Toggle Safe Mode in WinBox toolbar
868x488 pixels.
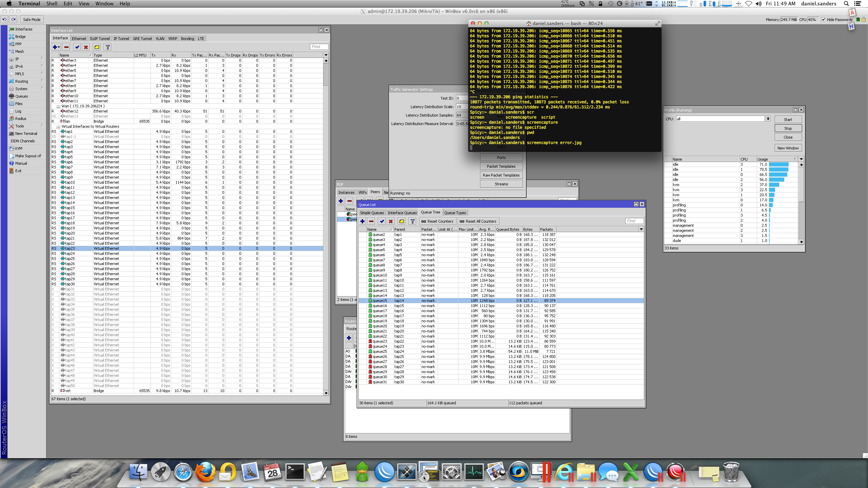32,20
